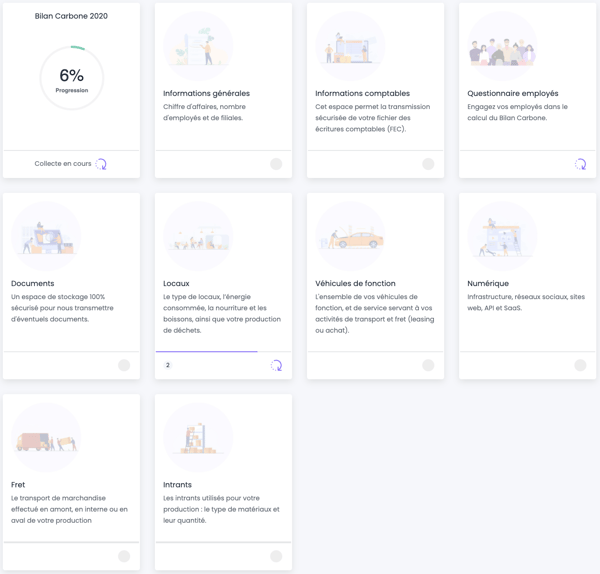The image size is (600, 574).
Task: Click 'Infrastructure, réseaux sociaux, sites web, API et SaaS'
Action: (x=526, y=302)
